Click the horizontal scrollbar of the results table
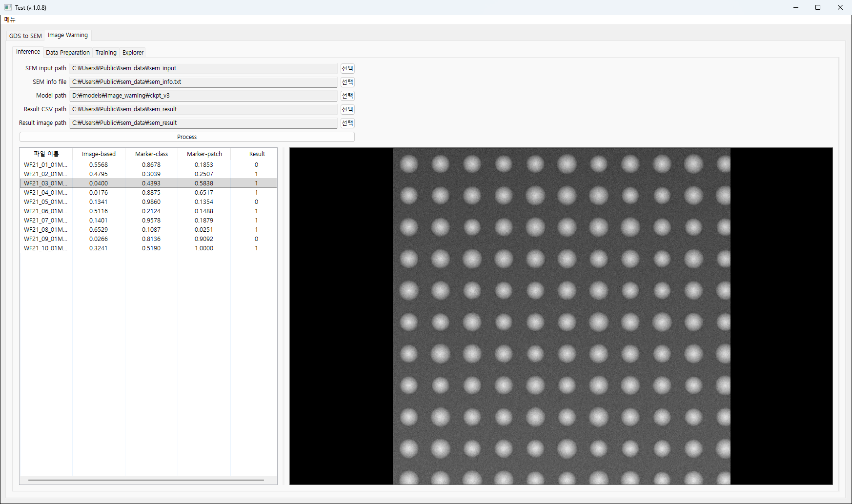Viewport: 852px width, 504px height. 146,480
